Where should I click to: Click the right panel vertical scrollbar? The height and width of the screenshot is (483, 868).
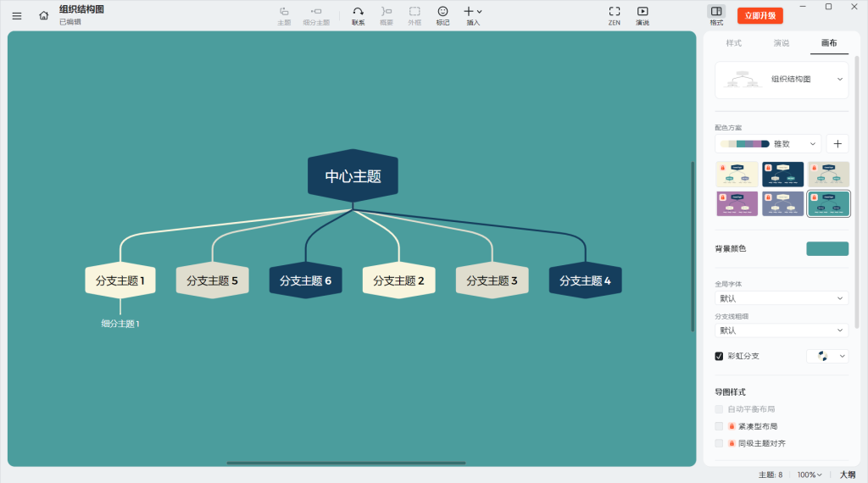[858, 191]
